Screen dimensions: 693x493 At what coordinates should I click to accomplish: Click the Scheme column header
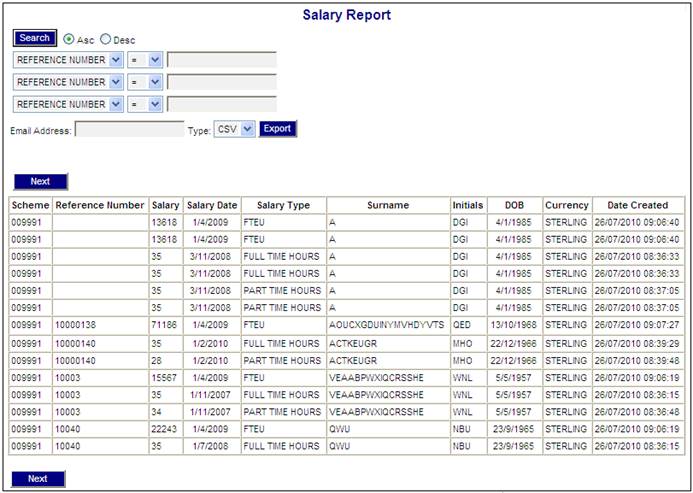tap(30, 206)
